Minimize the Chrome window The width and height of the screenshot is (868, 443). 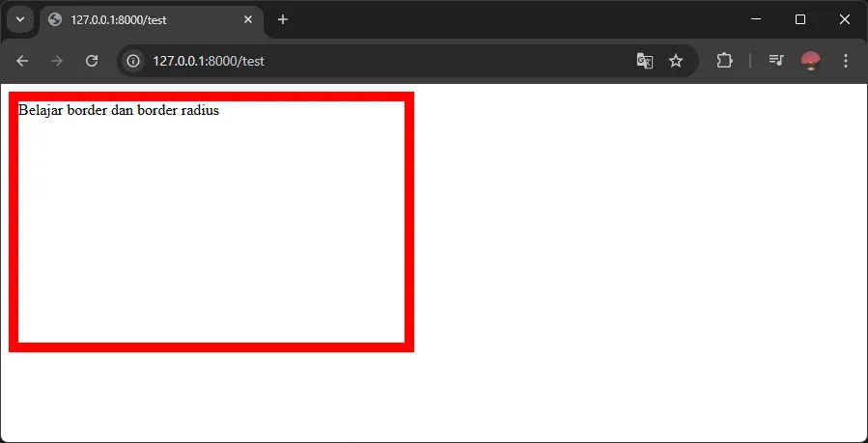click(x=756, y=20)
